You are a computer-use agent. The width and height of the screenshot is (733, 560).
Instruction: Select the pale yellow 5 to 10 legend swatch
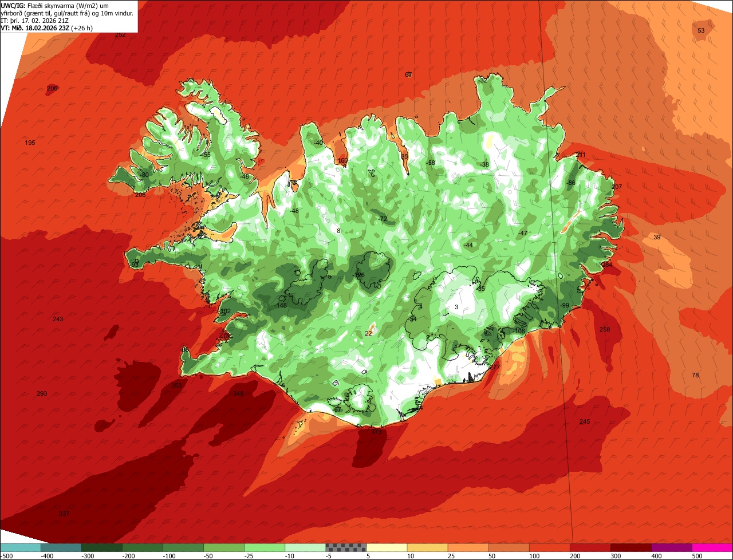pos(387,547)
